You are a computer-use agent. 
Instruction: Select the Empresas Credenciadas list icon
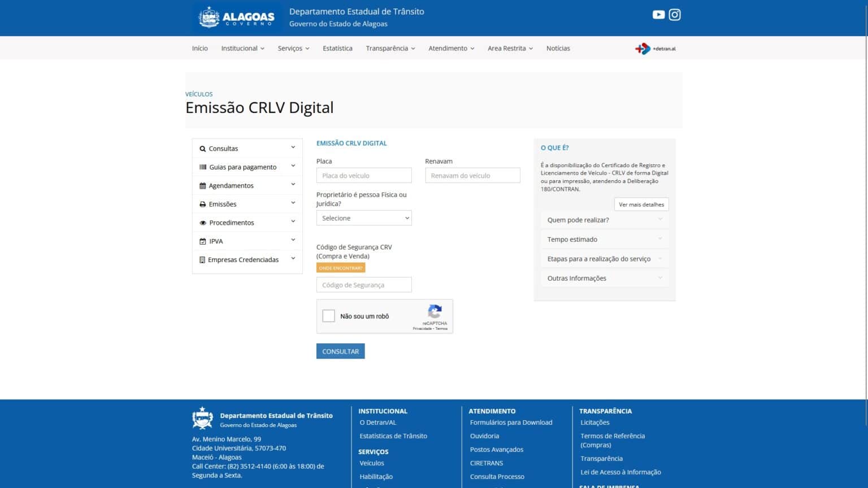click(203, 259)
